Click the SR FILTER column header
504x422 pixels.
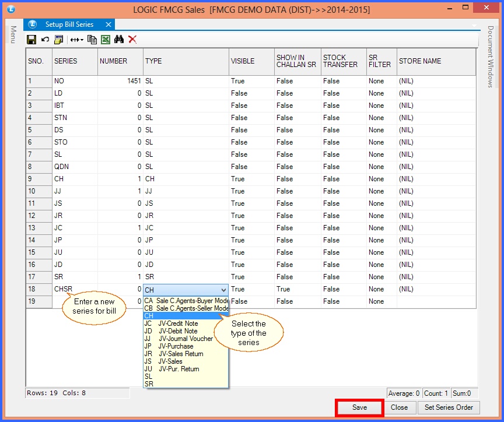point(381,61)
